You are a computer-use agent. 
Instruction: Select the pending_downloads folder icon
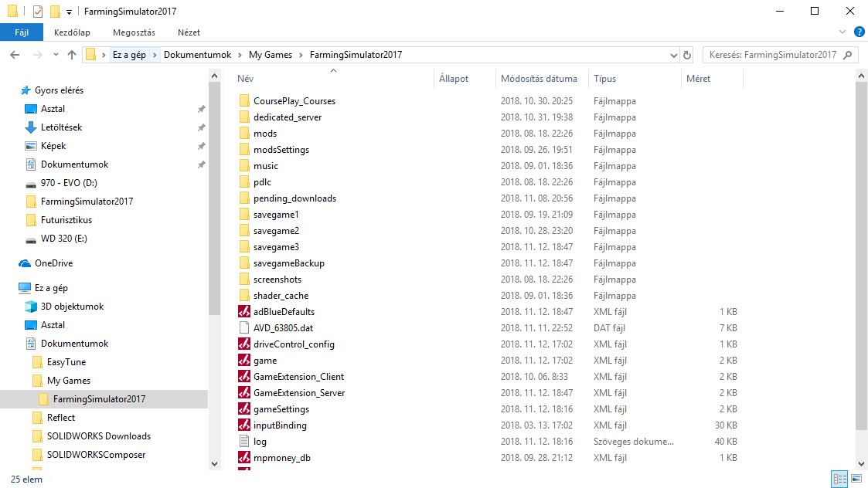click(x=244, y=198)
